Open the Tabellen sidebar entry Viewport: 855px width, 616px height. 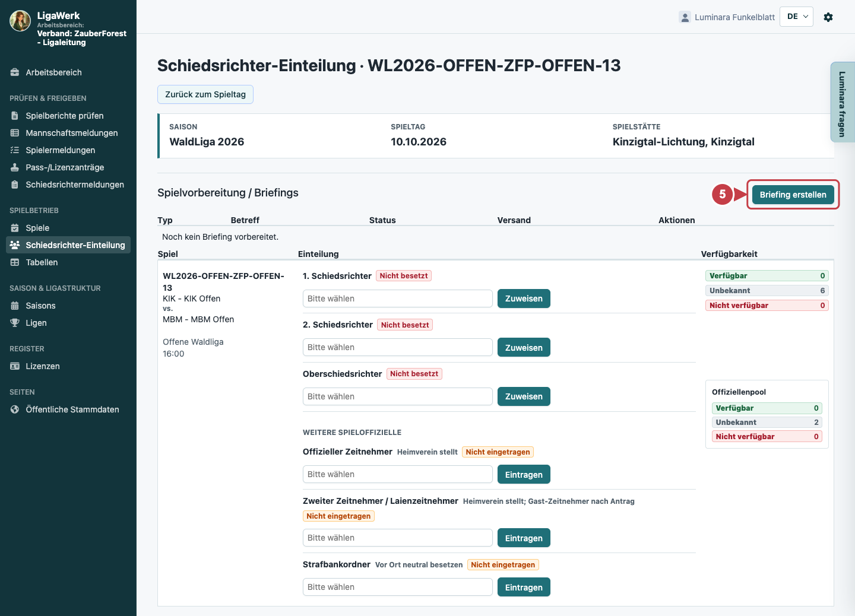coord(68,262)
